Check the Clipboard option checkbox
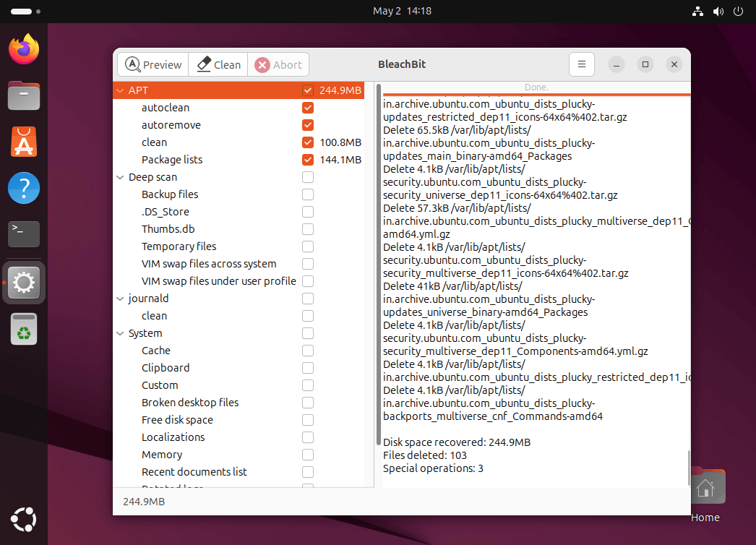The image size is (756, 545). [x=308, y=368]
